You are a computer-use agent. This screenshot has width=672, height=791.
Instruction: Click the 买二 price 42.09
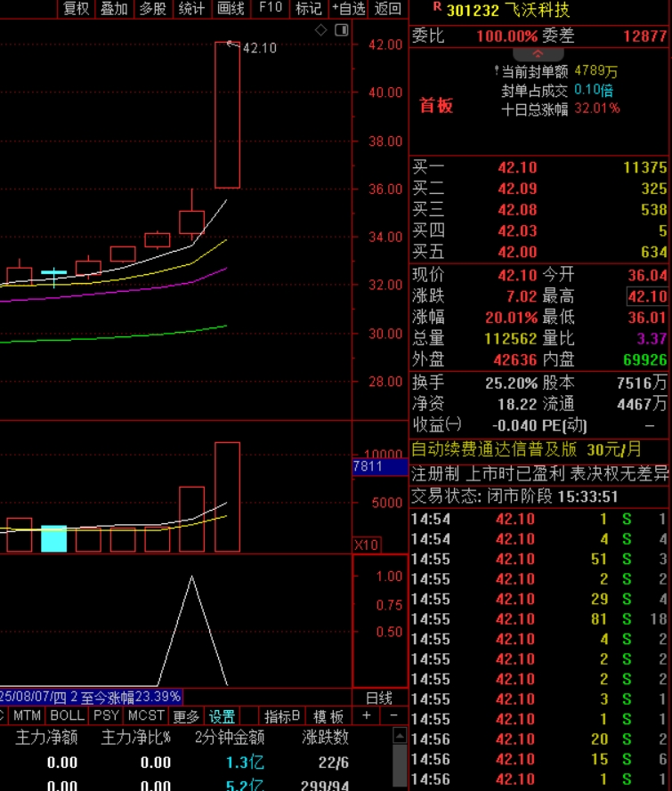(x=517, y=189)
